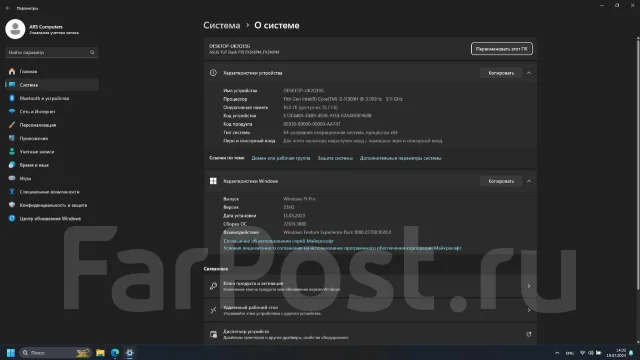This screenshot has height=360, width=640.
Task: Open the user account avatar
Action: (x=15, y=29)
